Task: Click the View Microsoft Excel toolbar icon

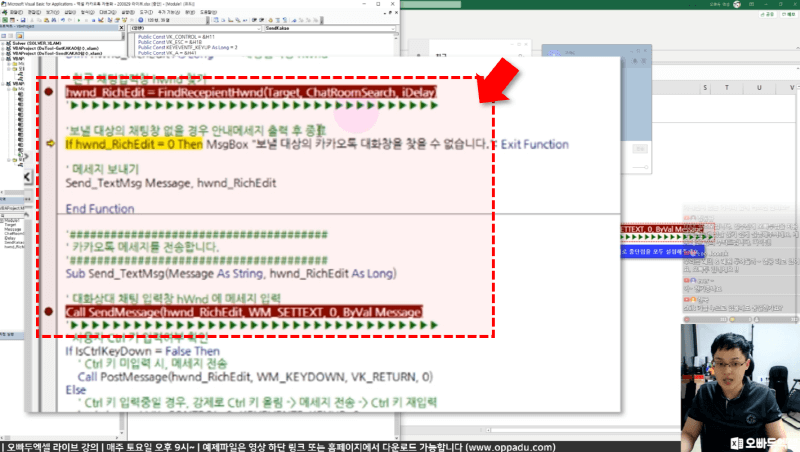Action: (x=5, y=20)
